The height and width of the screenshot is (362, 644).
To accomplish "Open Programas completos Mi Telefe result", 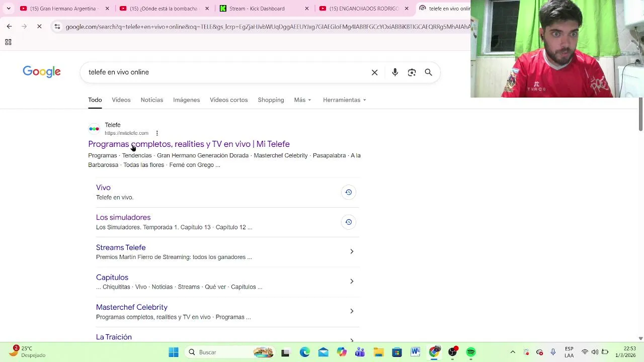I will [x=189, y=144].
